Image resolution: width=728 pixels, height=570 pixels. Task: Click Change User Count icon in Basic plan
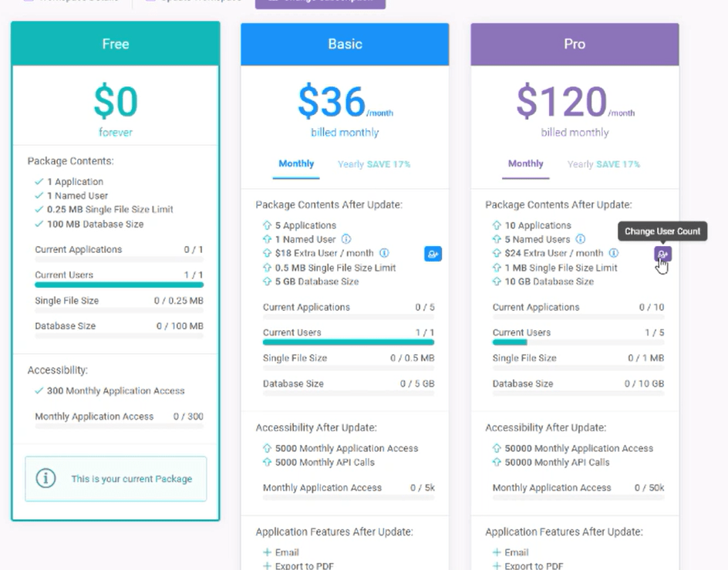[433, 253]
